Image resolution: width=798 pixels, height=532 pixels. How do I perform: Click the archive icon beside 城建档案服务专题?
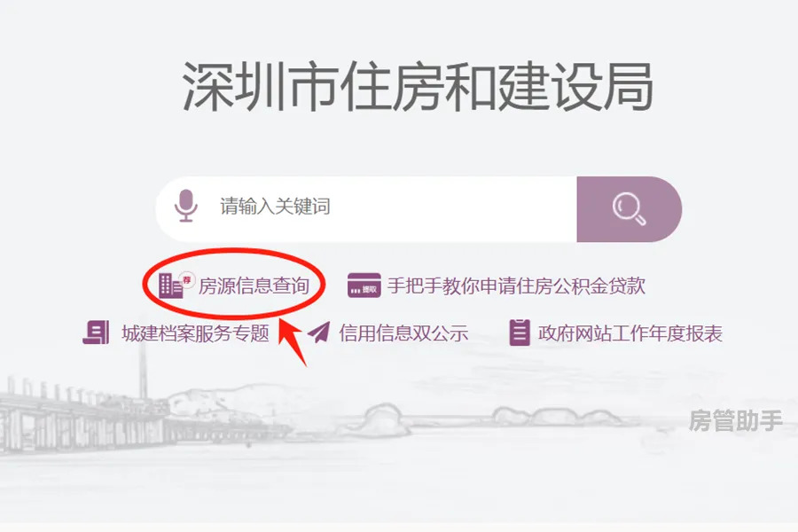(x=96, y=333)
